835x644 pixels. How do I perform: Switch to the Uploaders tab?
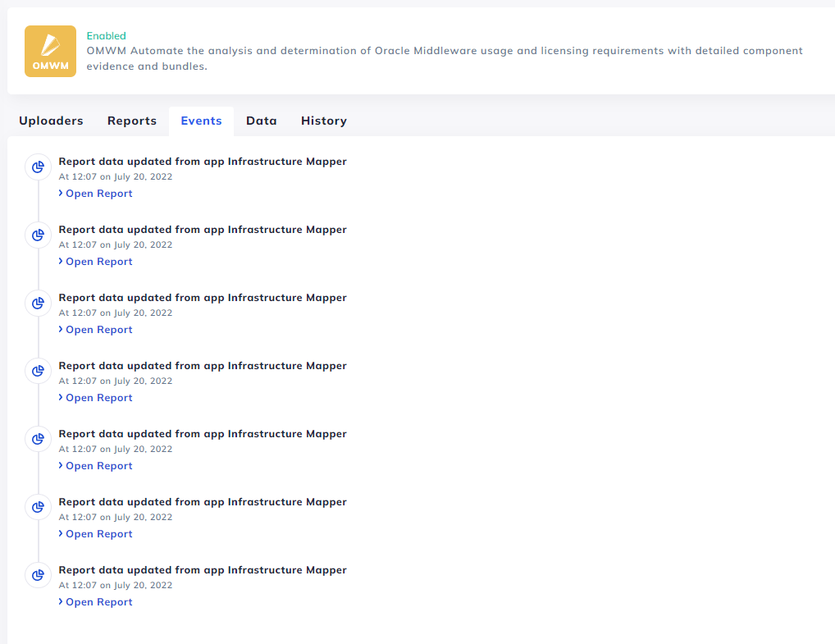[51, 121]
